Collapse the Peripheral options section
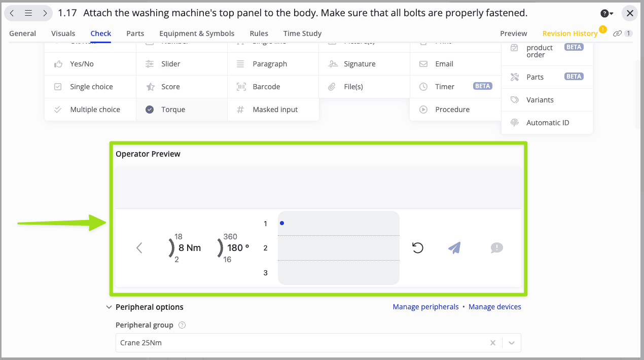Viewport: 644px width, 360px height. click(109, 307)
